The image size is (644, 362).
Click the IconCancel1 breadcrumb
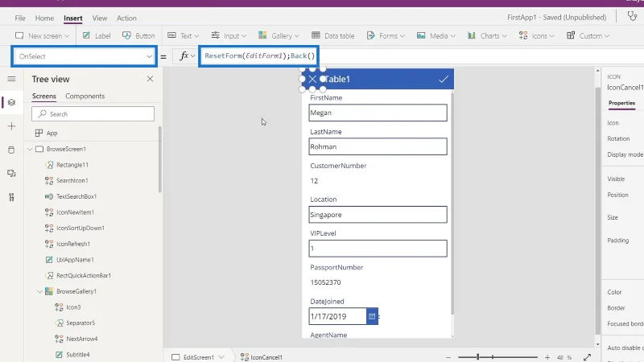coord(261,357)
